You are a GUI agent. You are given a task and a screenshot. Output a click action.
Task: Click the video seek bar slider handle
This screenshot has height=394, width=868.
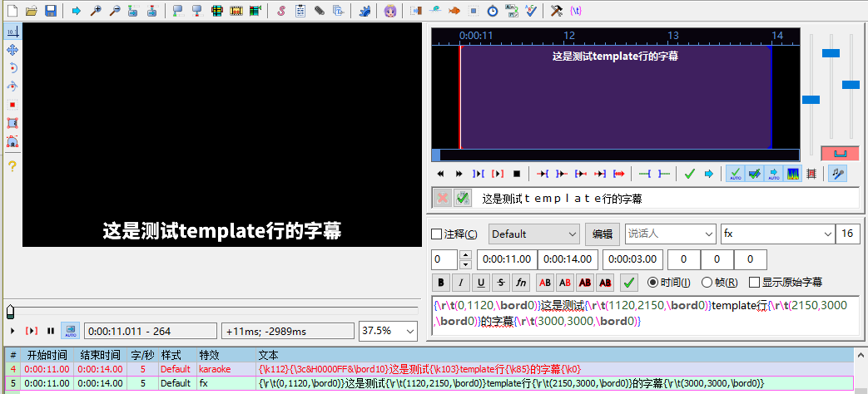click(10, 311)
